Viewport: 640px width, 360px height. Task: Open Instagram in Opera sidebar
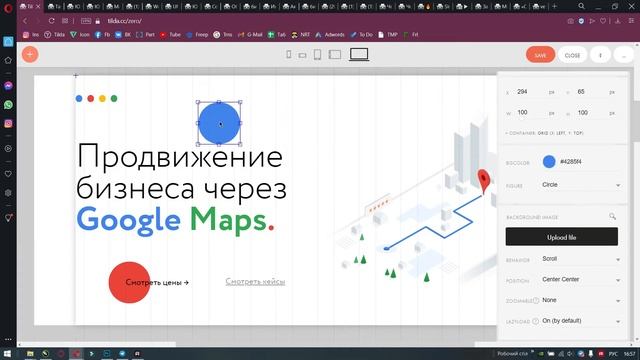point(8,123)
